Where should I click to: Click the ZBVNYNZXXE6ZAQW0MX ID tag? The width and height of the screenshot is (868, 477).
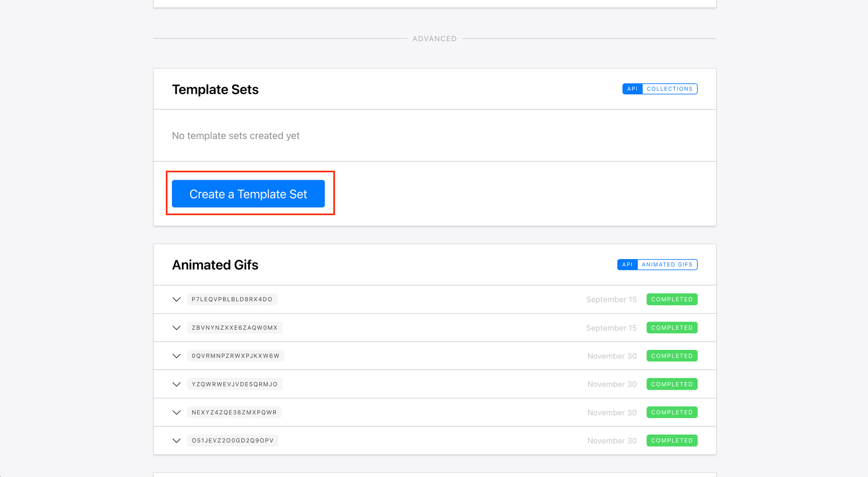coord(234,328)
